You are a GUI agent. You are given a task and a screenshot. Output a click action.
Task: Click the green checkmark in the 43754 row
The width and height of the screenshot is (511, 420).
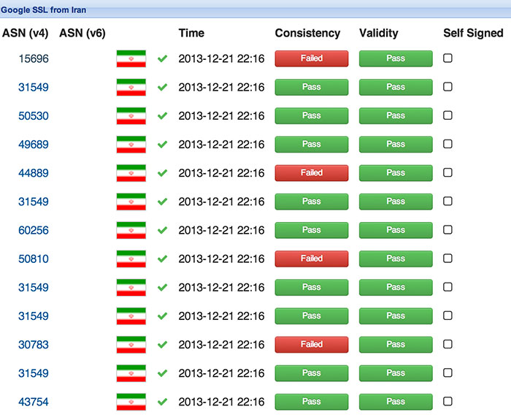(x=162, y=402)
